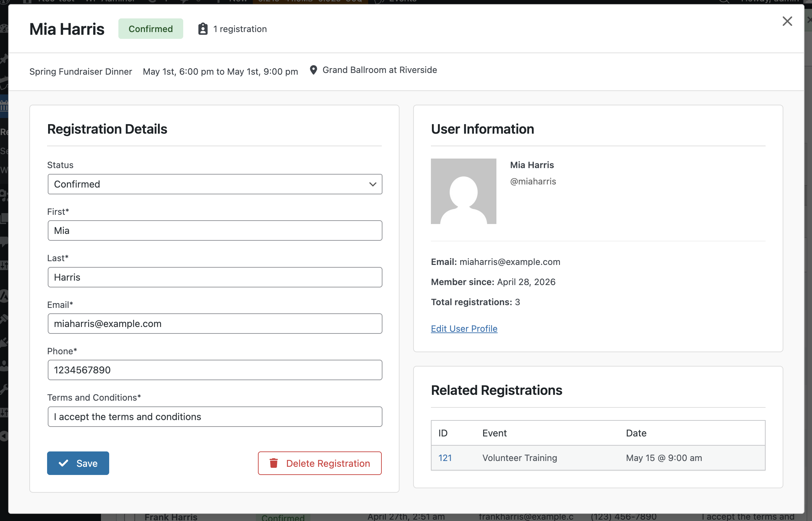Open related registration ID 121
Screen dimensions: 812x521
(445, 458)
